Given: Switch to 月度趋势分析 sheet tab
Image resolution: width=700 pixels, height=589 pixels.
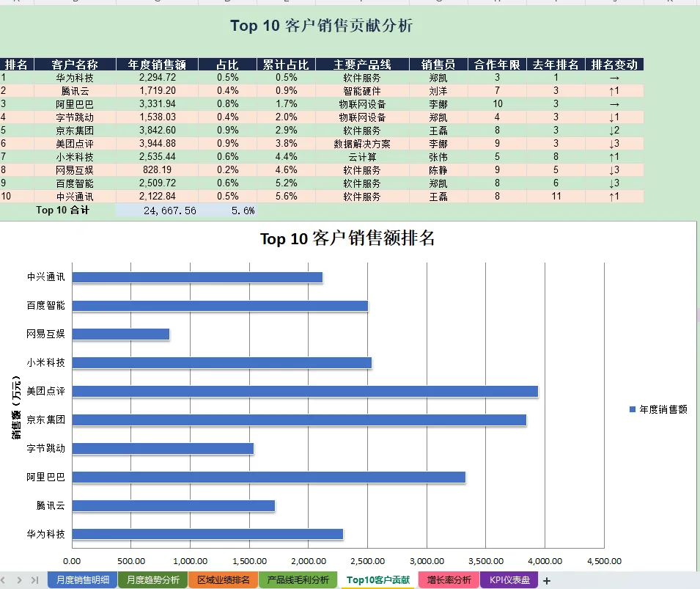Looking at the screenshot, I should click(152, 580).
